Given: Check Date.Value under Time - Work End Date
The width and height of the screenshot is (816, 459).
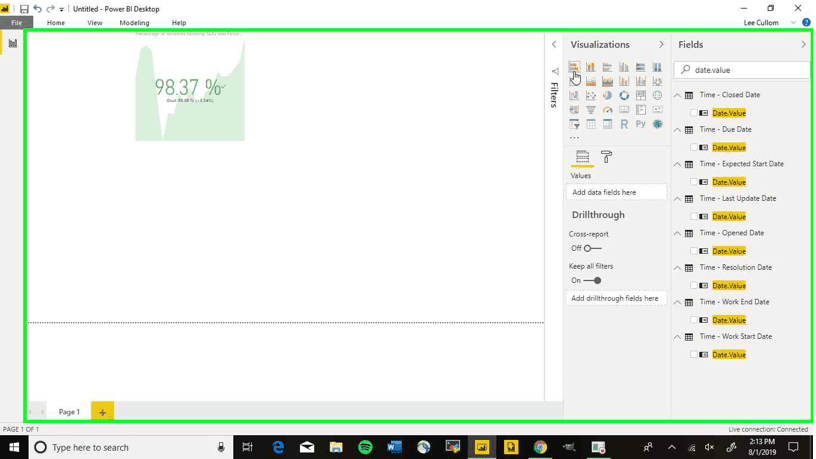Looking at the screenshot, I should coord(693,320).
